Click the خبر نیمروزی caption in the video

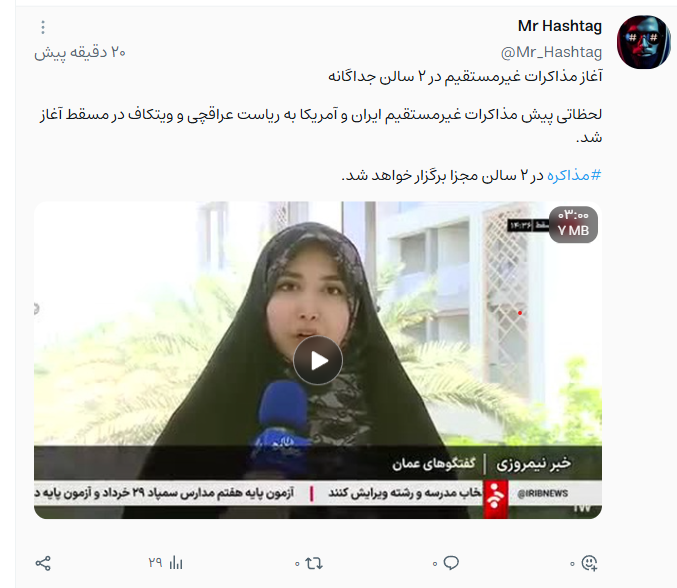(533, 464)
